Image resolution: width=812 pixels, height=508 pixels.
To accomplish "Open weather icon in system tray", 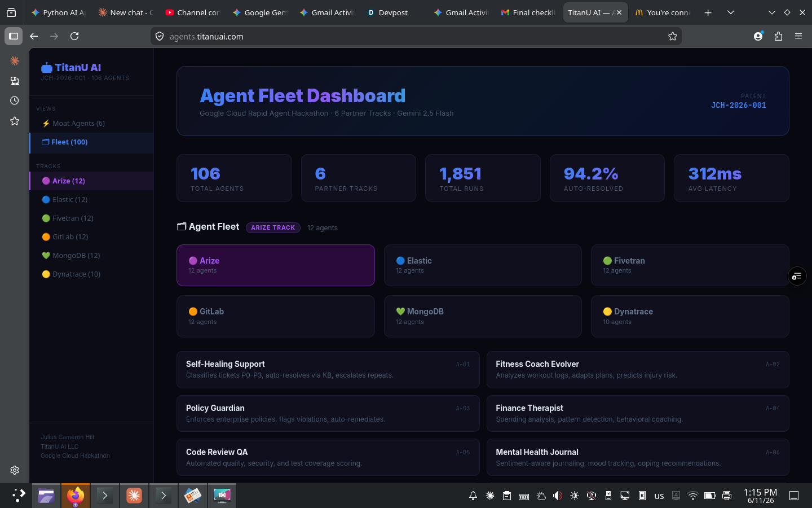I will 541,496.
